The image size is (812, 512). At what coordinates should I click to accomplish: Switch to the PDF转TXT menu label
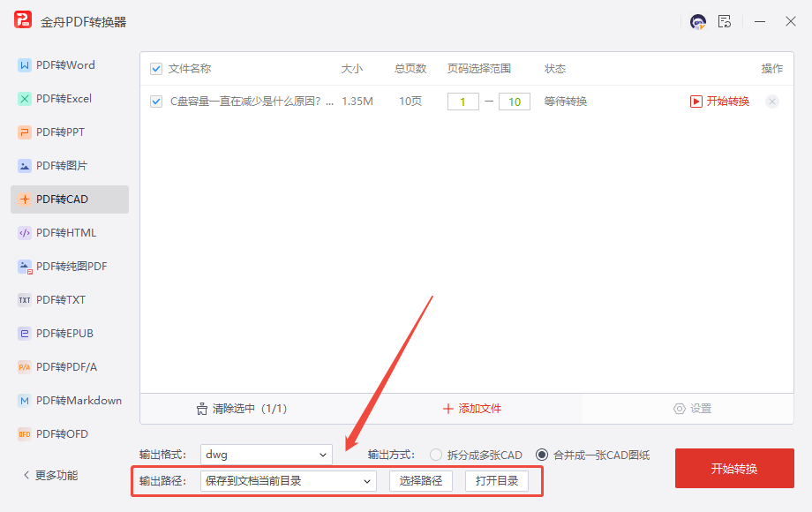pos(61,300)
